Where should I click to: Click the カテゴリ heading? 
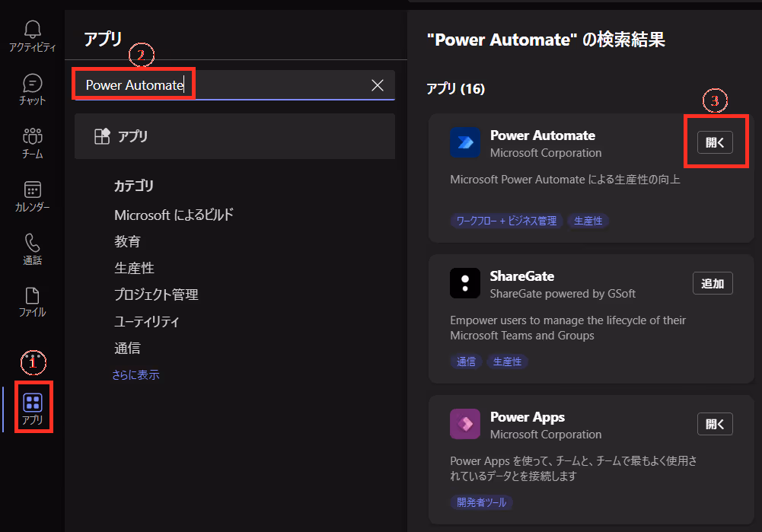(134, 186)
